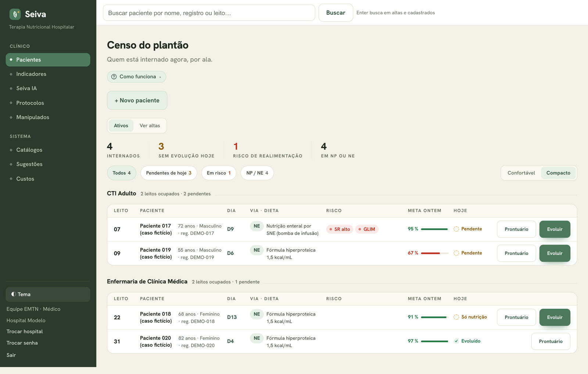This screenshot has width=588, height=374.
Task: Click Sair to log out
Action: [11, 355]
